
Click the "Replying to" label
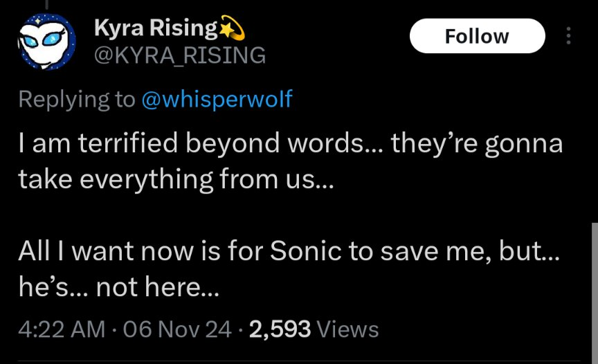point(76,99)
